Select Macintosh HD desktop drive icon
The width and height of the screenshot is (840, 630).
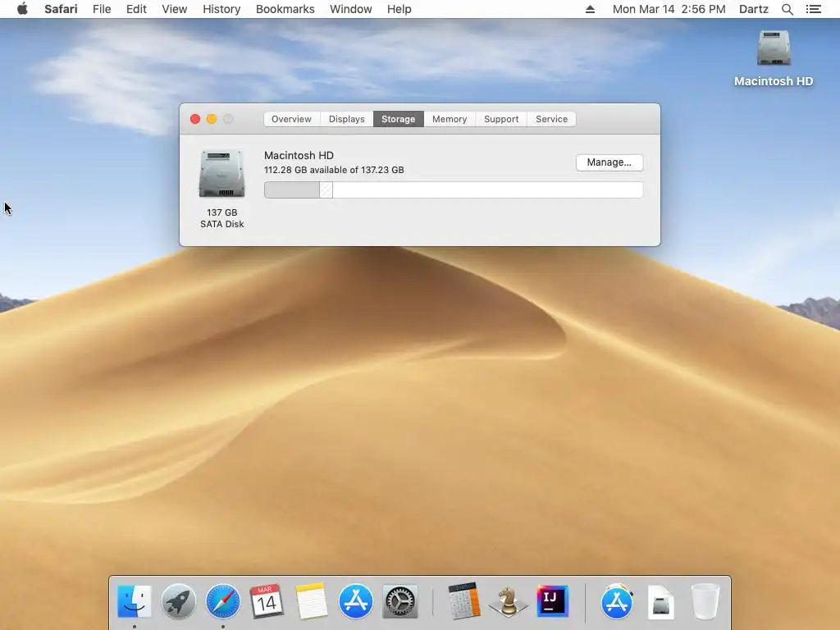774,48
